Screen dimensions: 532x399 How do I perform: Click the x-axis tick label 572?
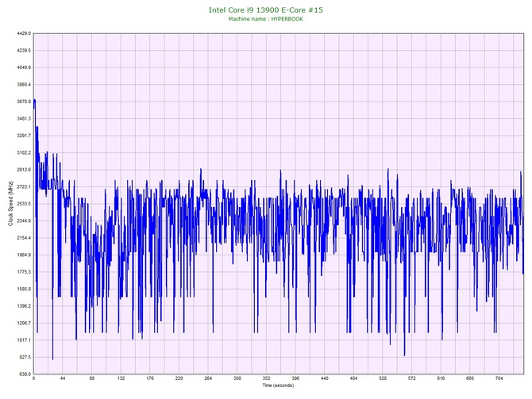tap(412, 378)
